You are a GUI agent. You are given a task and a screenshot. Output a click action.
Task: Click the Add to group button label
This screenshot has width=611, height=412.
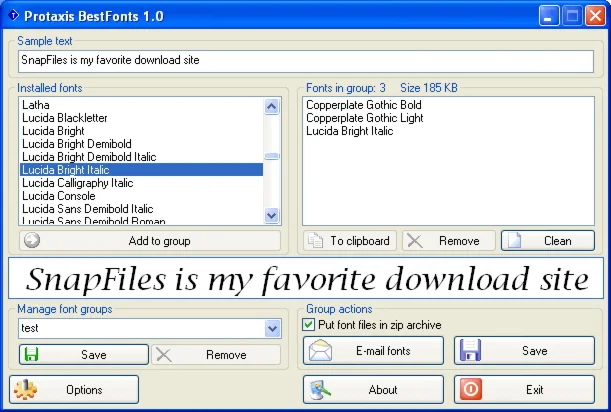(x=159, y=241)
